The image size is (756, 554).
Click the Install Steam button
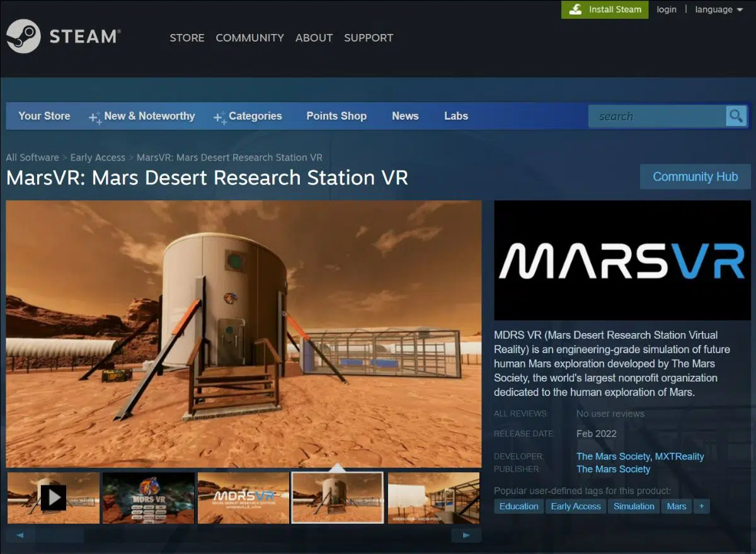[605, 9]
